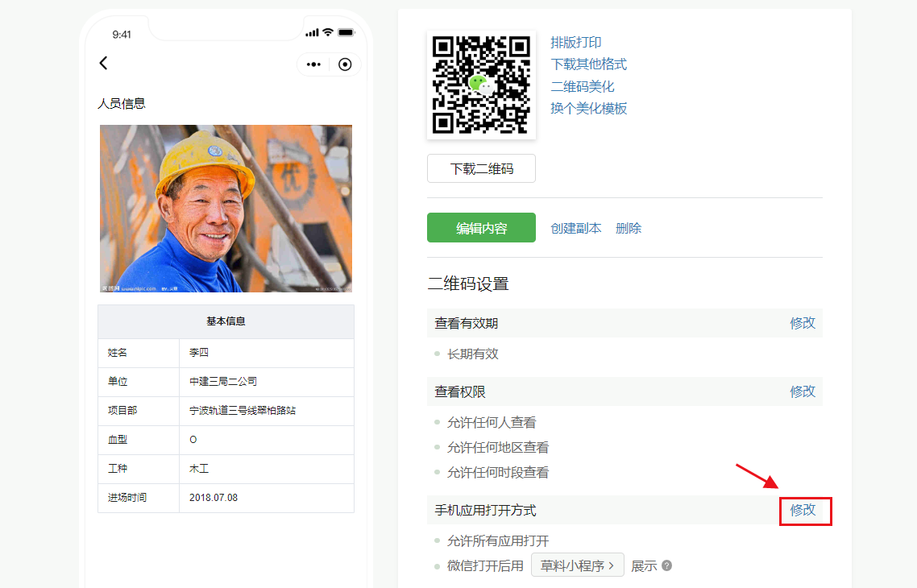Click the 长期有效 item
Image resolution: width=917 pixels, height=588 pixels.
coord(472,354)
